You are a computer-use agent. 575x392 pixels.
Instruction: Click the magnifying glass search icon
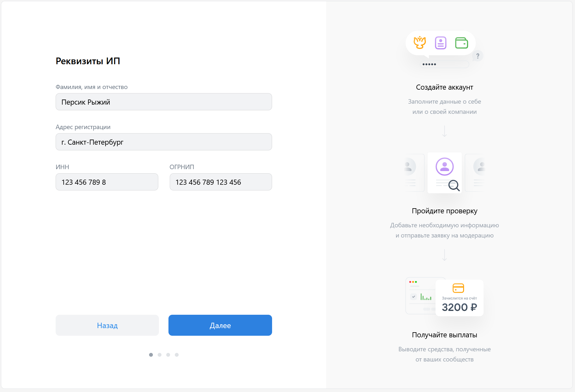click(x=454, y=185)
